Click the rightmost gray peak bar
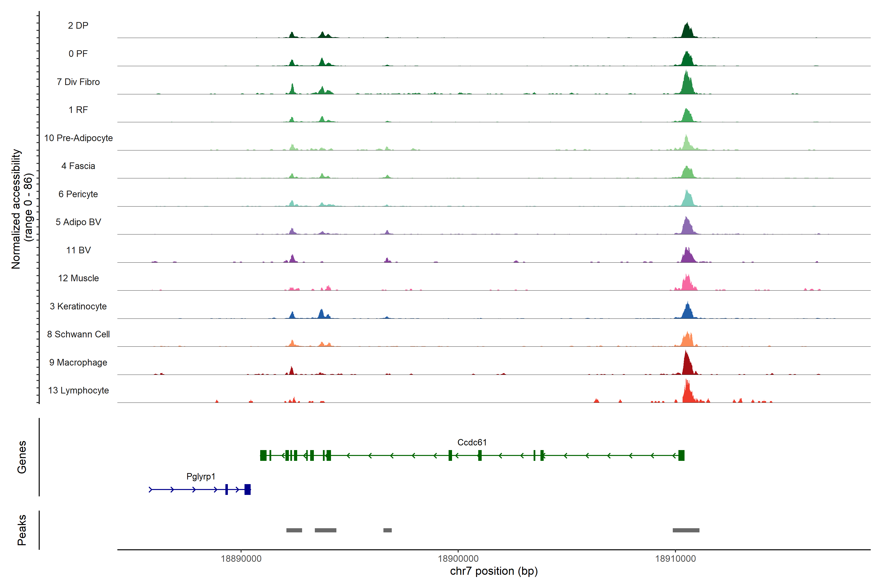 686,530
